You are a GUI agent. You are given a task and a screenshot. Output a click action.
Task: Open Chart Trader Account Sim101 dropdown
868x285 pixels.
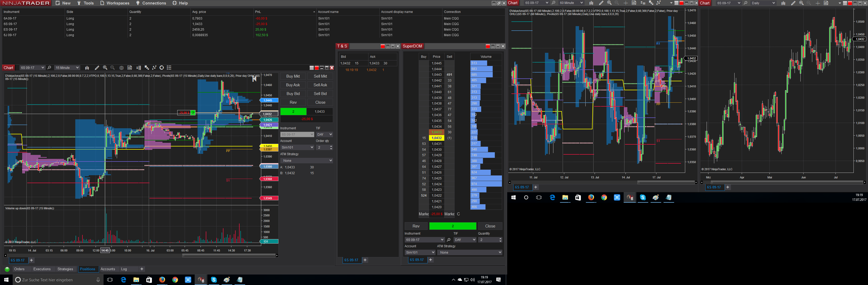[x=297, y=147]
